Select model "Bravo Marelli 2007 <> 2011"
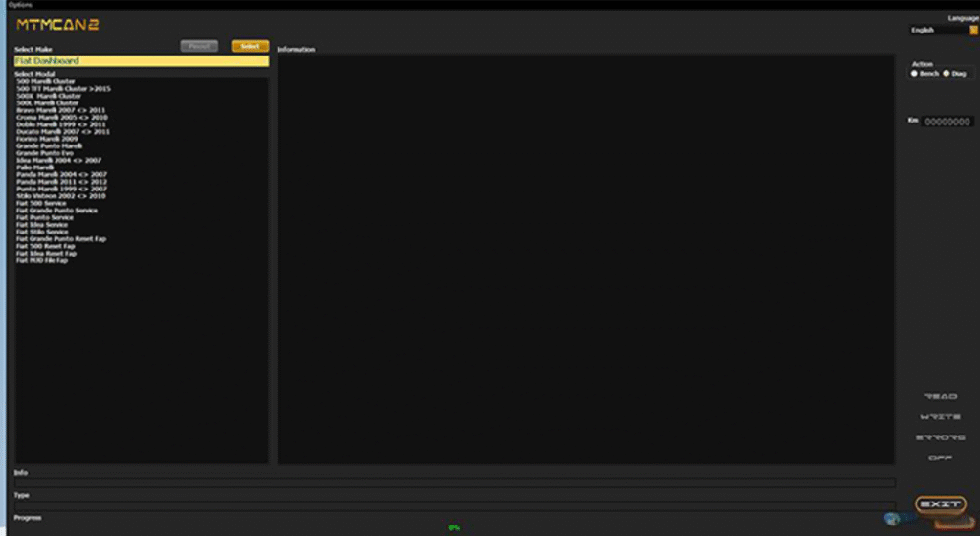Screen dimensions: 980x536 [61, 110]
